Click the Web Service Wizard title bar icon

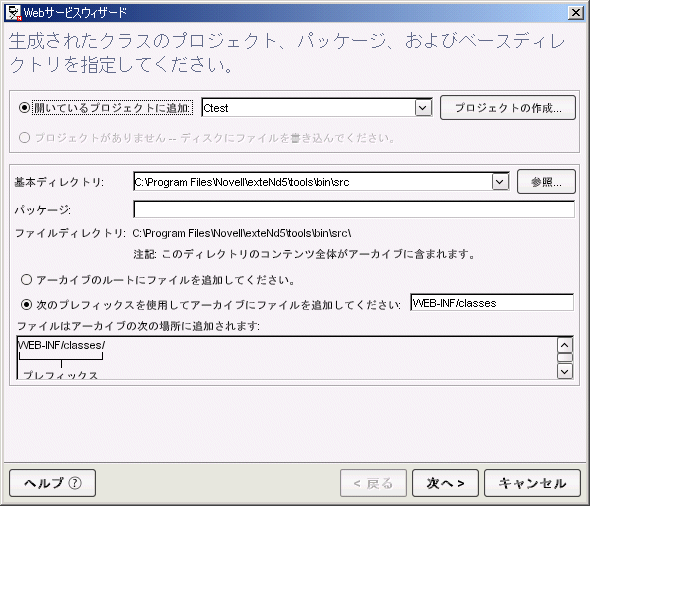(x=13, y=13)
